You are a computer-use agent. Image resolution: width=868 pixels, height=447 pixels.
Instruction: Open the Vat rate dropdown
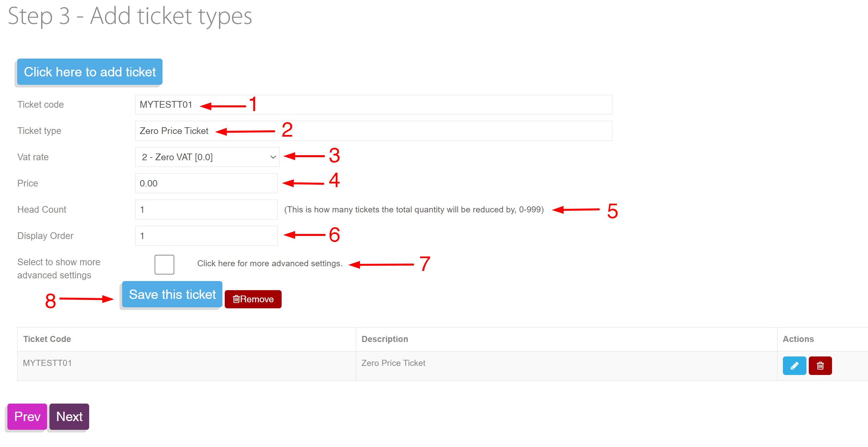tap(207, 157)
